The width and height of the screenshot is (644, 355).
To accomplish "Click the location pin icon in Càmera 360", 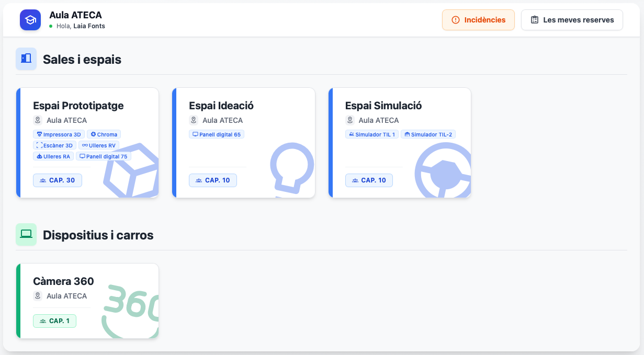I will tap(38, 296).
